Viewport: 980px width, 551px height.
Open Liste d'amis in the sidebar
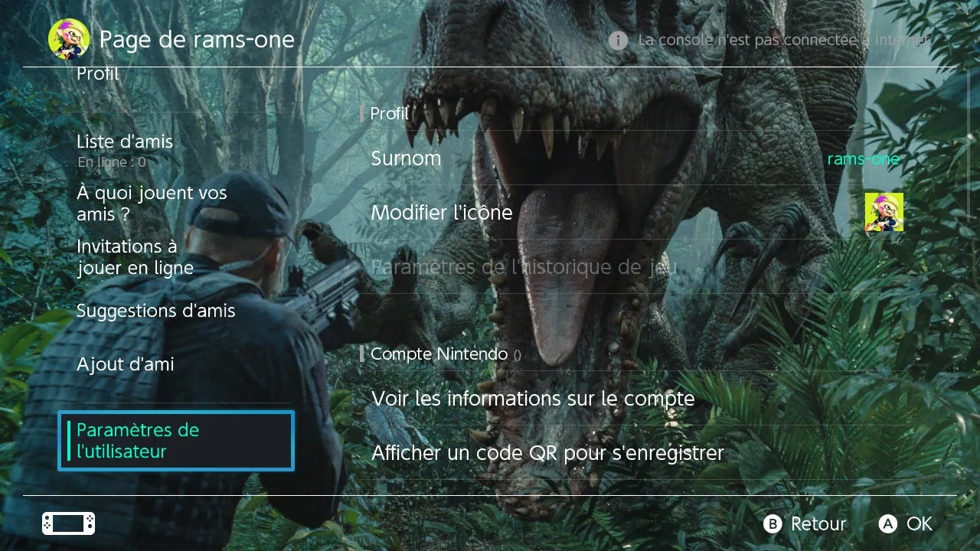click(125, 142)
